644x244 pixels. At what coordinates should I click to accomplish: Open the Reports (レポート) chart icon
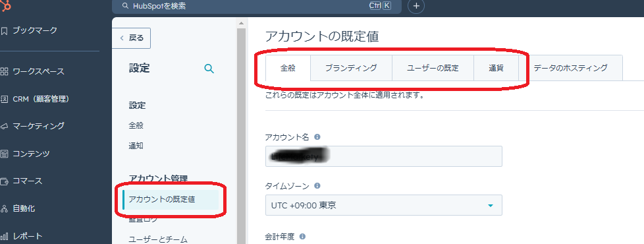coord(4,236)
